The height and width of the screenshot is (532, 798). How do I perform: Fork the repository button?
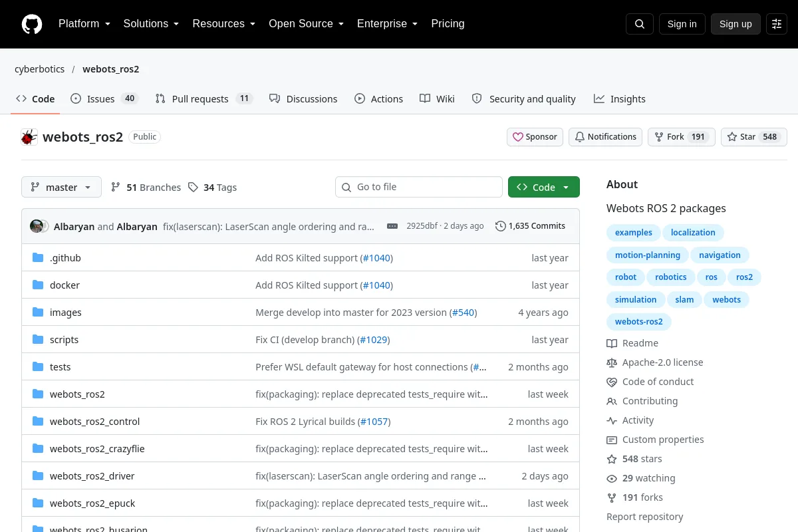[682, 137]
